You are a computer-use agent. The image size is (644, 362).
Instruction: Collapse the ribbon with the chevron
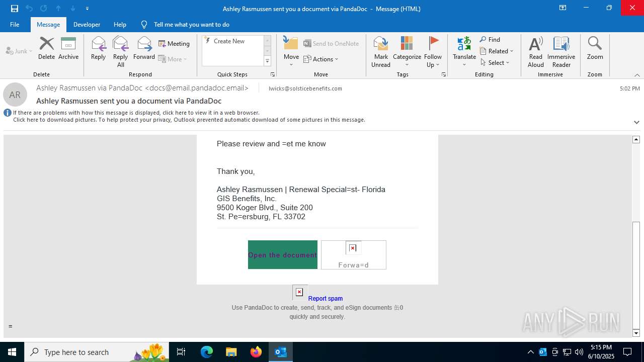(x=637, y=75)
